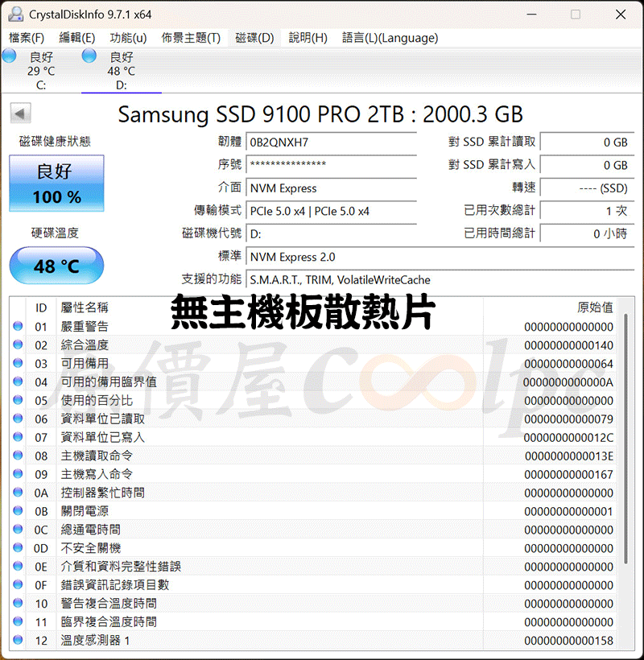Click the 48 °C D: drive tab label

[x=122, y=71]
